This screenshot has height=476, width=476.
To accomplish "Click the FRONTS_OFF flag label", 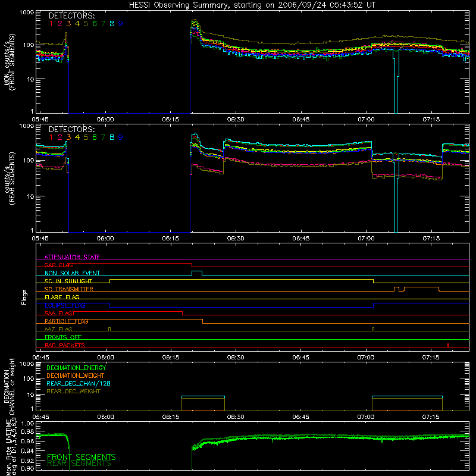I will pyautogui.click(x=63, y=337).
